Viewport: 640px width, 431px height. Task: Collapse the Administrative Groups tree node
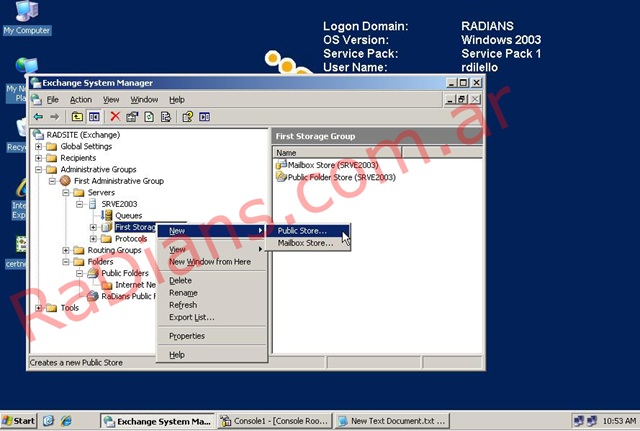click(39, 170)
